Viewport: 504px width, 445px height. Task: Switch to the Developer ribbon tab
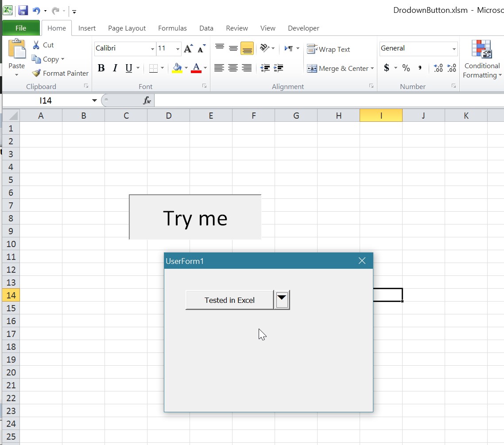pos(303,28)
